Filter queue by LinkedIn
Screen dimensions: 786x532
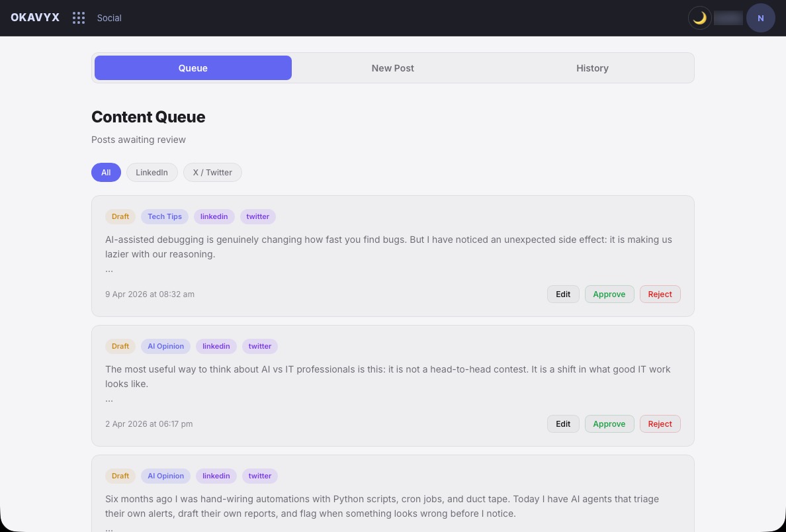[152, 173]
